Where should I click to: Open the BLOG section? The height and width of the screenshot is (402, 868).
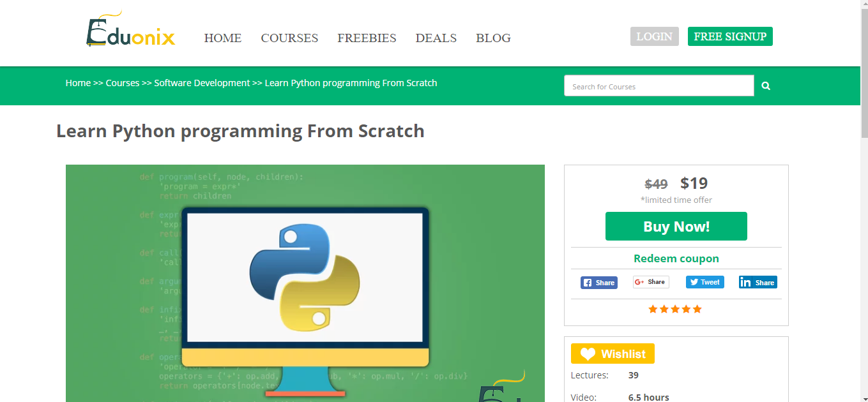point(492,38)
